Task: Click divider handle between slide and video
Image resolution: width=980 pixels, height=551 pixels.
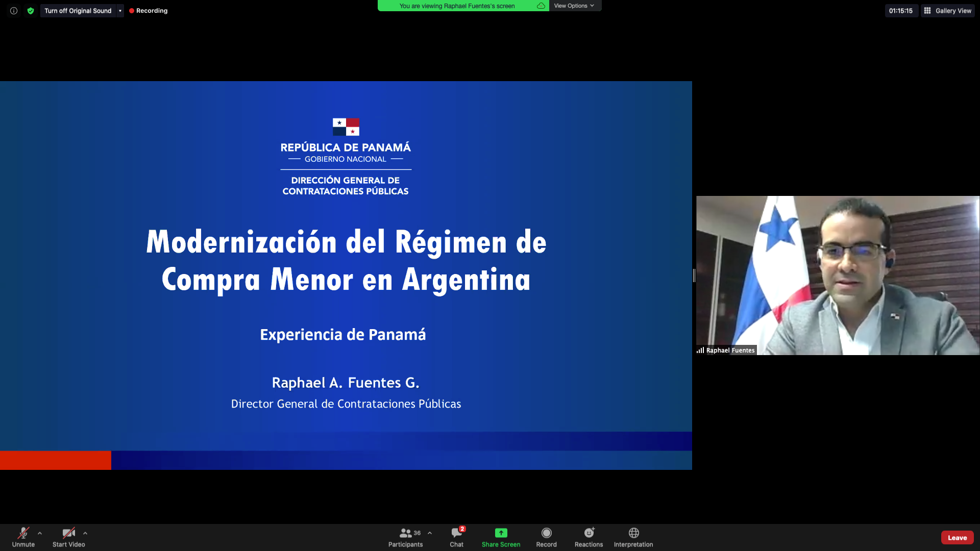Action: 694,275
